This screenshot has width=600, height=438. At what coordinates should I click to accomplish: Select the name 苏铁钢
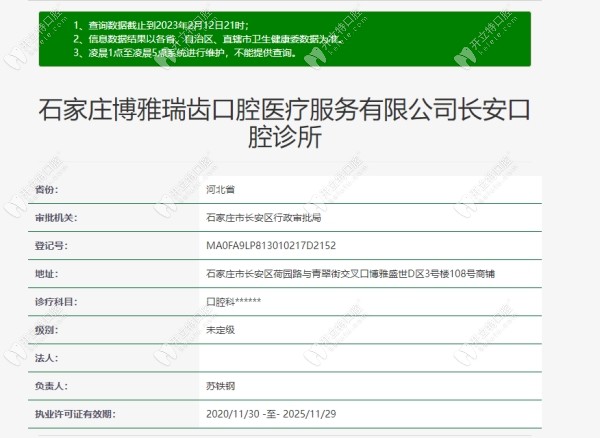click(220, 386)
